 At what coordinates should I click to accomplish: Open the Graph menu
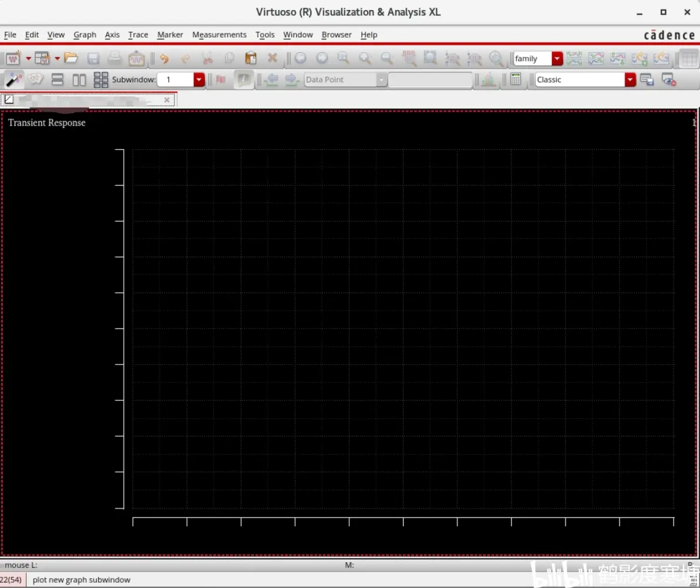pyautogui.click(x=85, y=35)
